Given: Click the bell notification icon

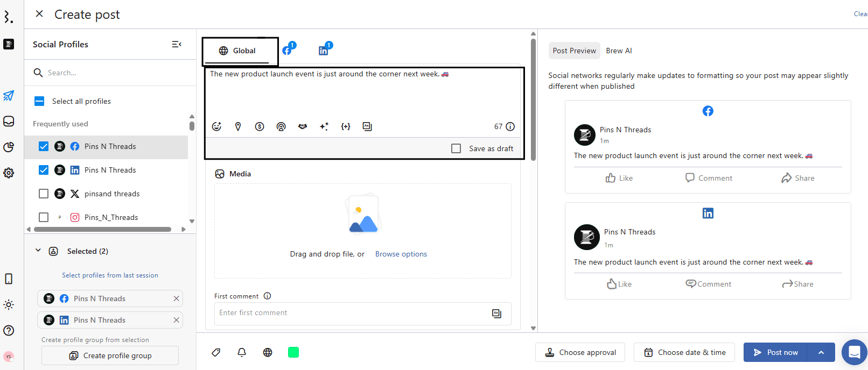Looking at the screenshot, I should [x=242, y=352].
